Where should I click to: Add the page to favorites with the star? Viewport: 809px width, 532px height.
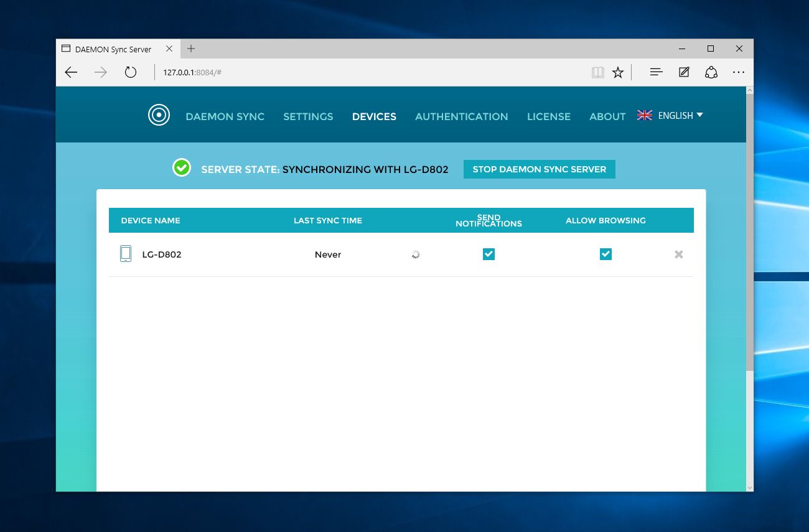coord(618,72)
